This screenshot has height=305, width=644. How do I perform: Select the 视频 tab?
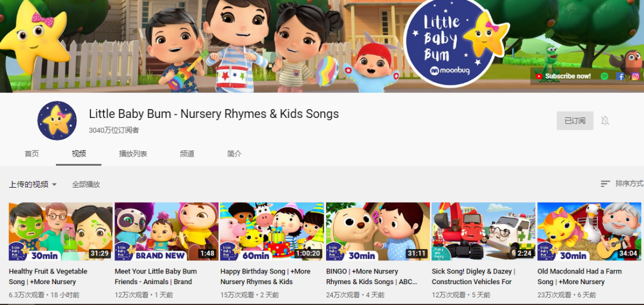(79, 154)
